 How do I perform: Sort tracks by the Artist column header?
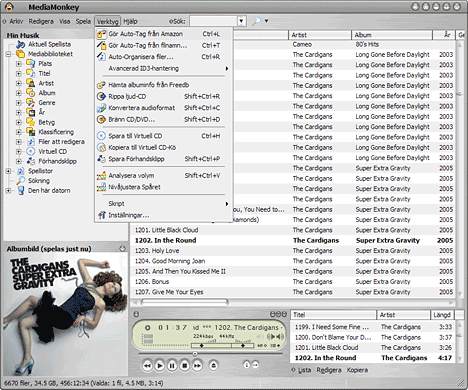[x=320, y=35]
